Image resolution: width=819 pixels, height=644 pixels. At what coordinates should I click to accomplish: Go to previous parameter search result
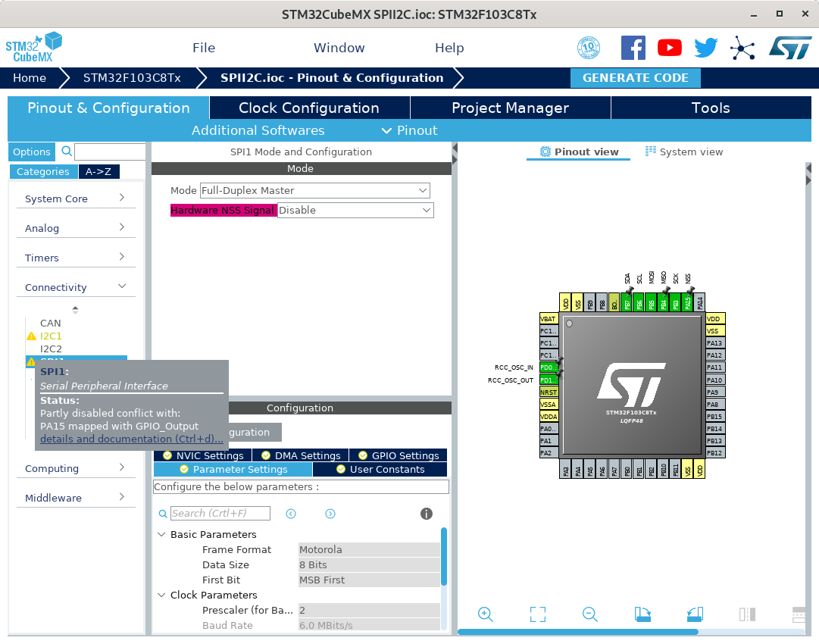tap(291, 514)
